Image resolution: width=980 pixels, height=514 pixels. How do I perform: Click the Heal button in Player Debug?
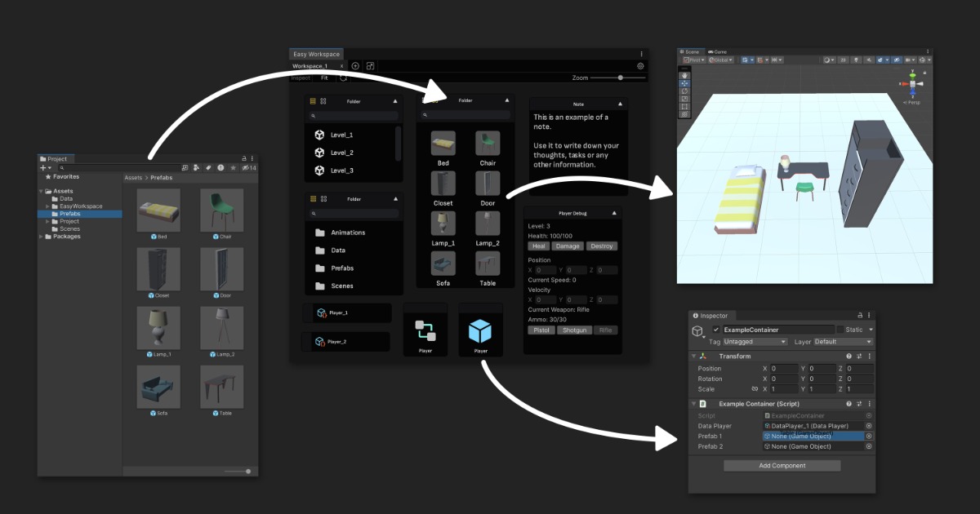tap(538, 246)
